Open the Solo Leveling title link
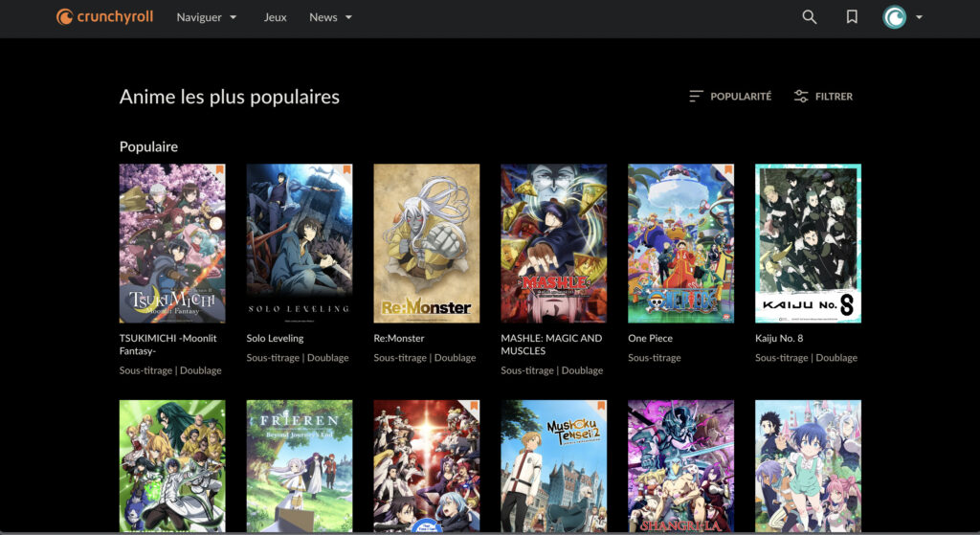Screen dimensions: 980x535 click(275, 338)
